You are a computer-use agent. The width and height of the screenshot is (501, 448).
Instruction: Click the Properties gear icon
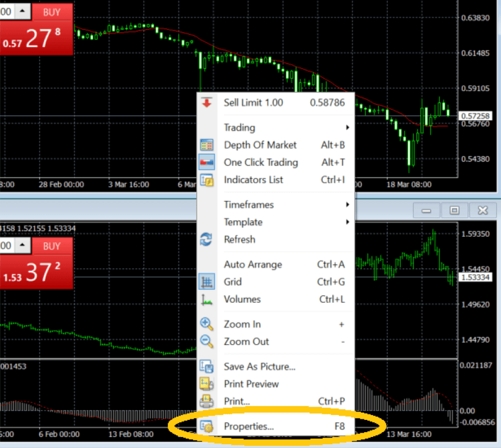pos(207,426)
